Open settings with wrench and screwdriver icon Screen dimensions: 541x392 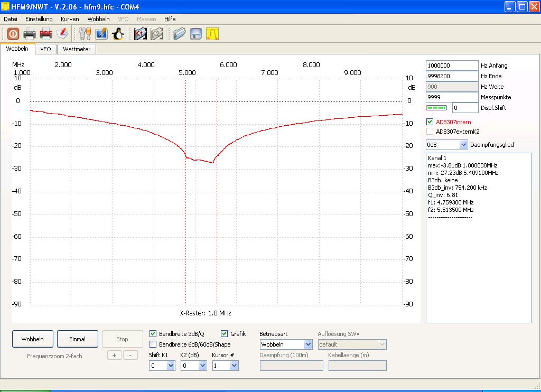coord(85,34)
